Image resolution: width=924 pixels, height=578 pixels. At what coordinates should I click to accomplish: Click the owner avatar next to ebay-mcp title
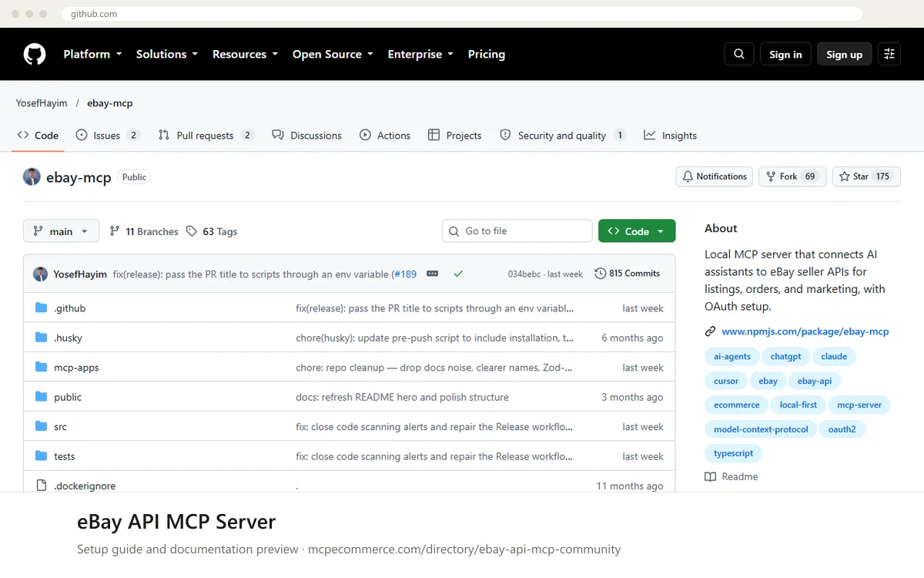(32, 176)
